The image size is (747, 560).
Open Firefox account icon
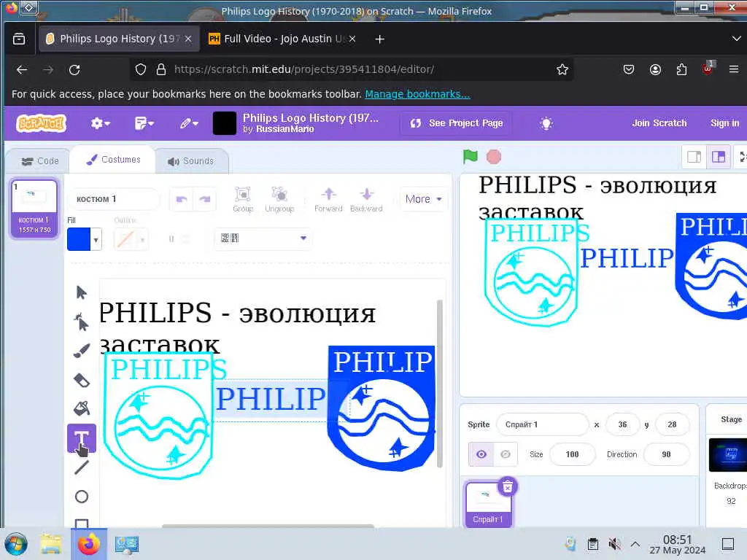coord(655,69)
